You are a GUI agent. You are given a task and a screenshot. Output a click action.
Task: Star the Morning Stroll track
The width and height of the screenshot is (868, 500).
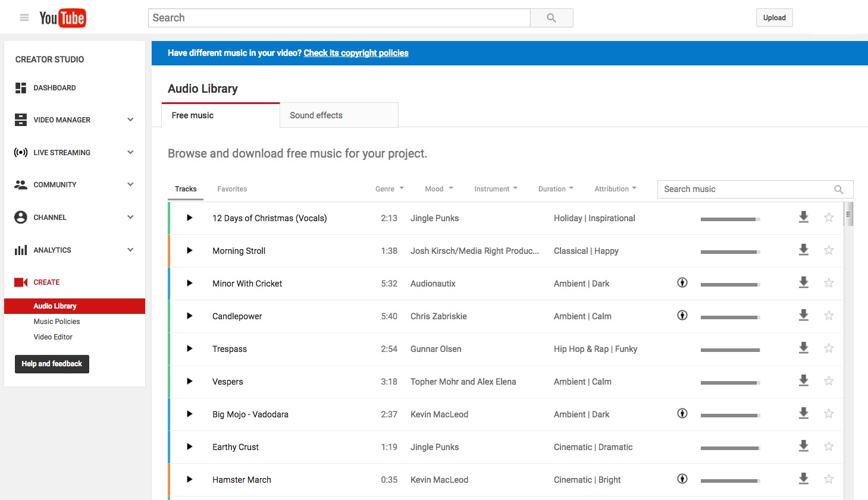[x=829, y=250]
